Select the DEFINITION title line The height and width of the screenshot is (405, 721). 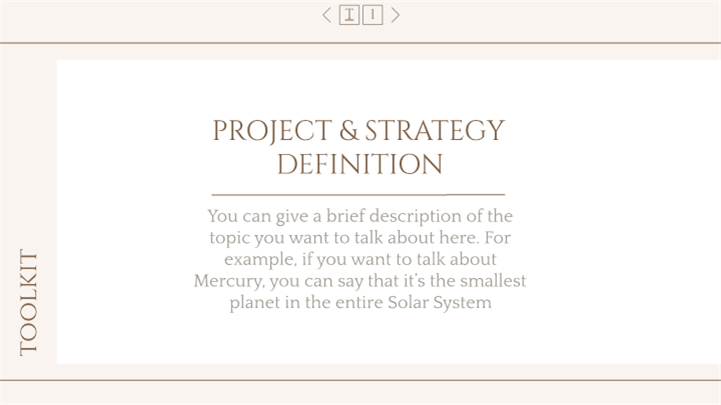coord(360,164)
